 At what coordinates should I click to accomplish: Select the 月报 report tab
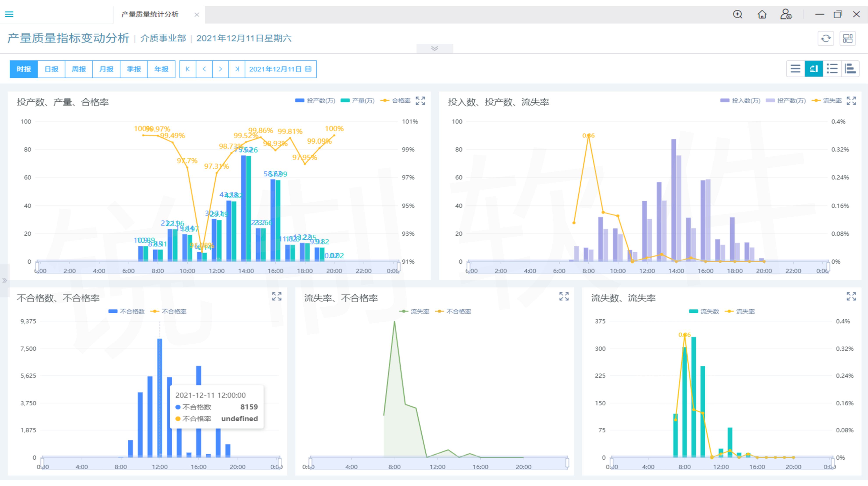(106, 69)
